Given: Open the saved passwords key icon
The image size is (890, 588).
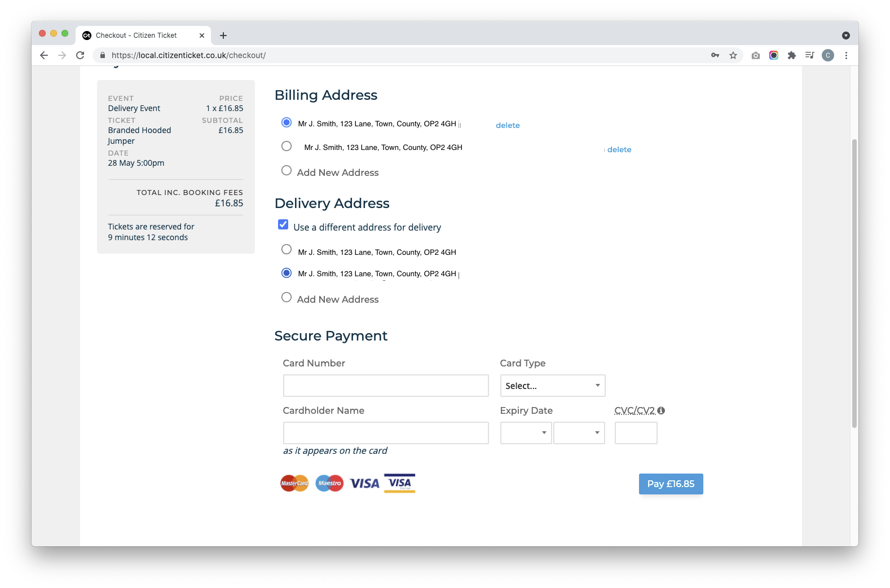Looking at the screenshot, I should (x=715, y=55).
